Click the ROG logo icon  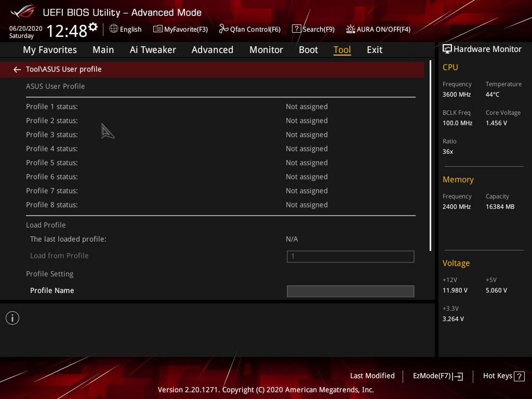click(x=22, y=11)
